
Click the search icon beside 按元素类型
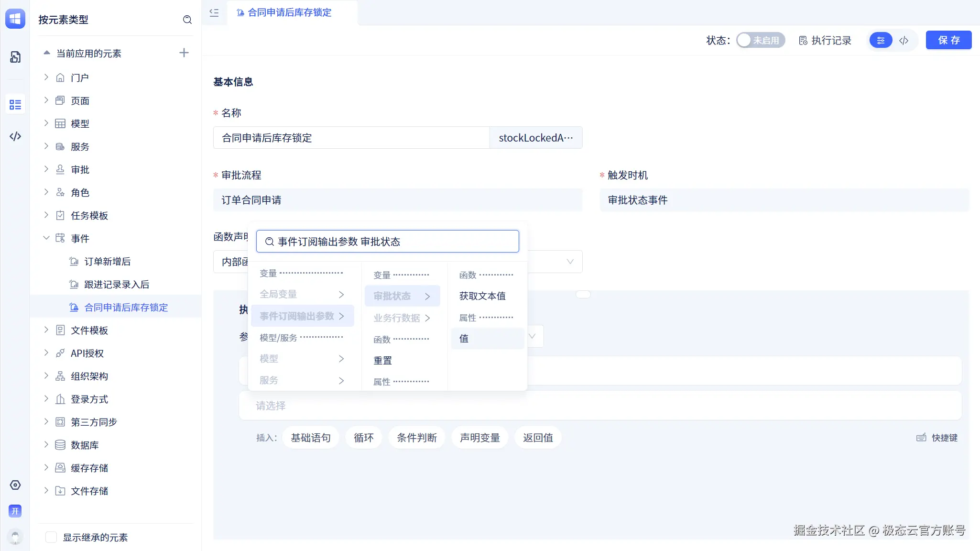coord(187,20)
